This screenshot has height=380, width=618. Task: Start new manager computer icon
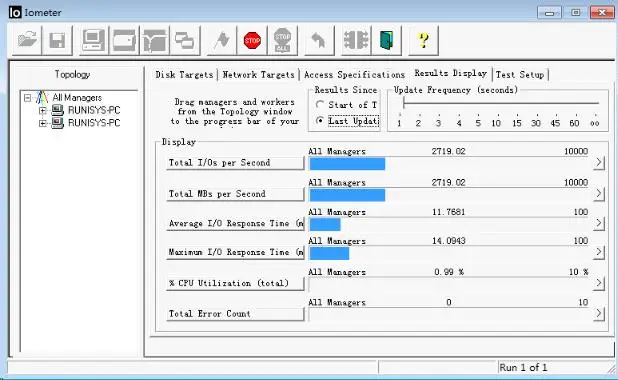click(93, 40)
